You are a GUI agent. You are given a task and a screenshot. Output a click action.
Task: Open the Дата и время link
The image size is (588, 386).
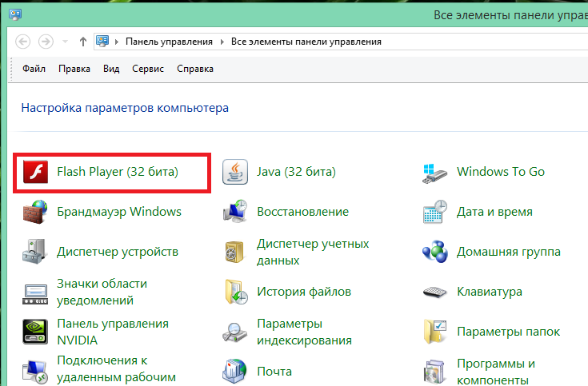pos(494,212)
